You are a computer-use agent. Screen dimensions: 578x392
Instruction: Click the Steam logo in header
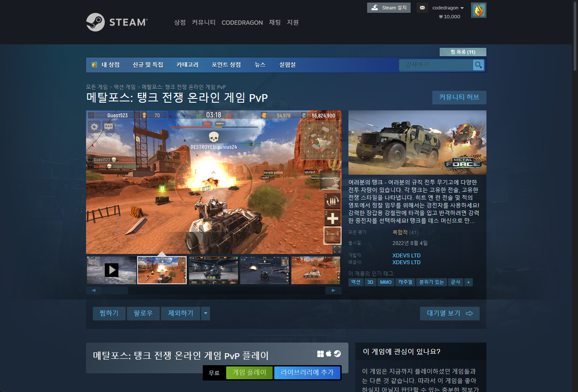[x=117, y=22]
